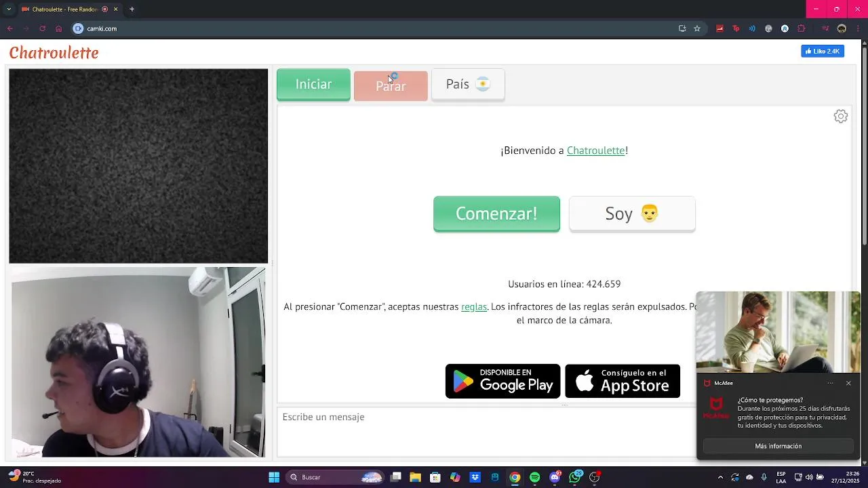Image resolution: width=868 pixels, height=488 pixels.
Task: Show hidden system tray icons
Action: point(720,477)
